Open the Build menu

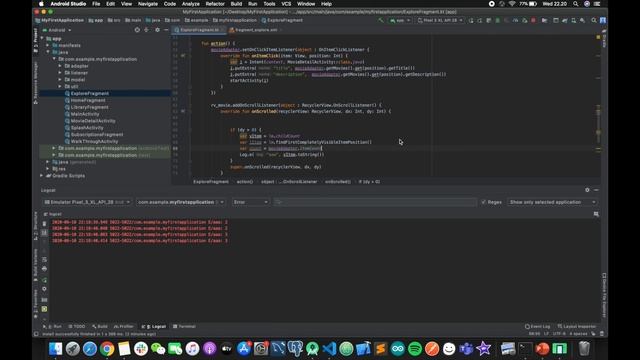tap(236, 4)
